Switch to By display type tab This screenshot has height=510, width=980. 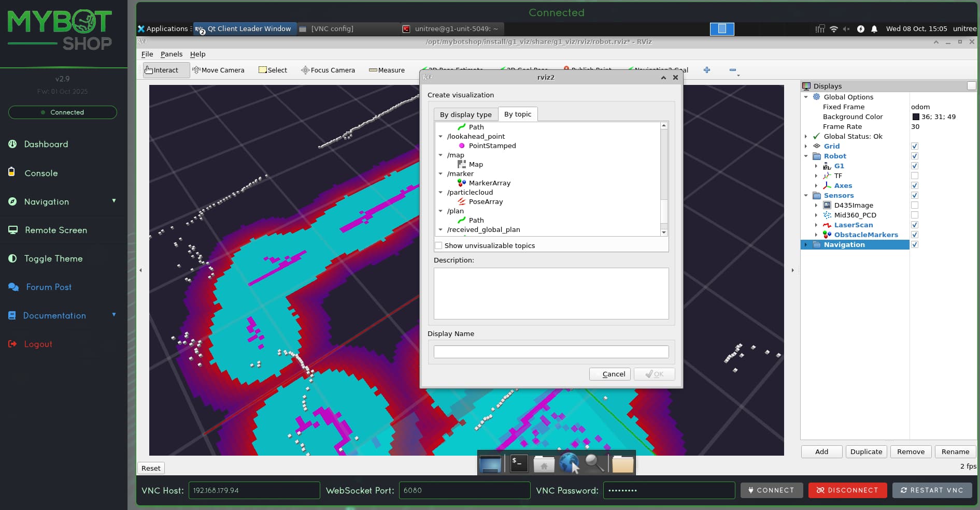click(x=465, y=114)
